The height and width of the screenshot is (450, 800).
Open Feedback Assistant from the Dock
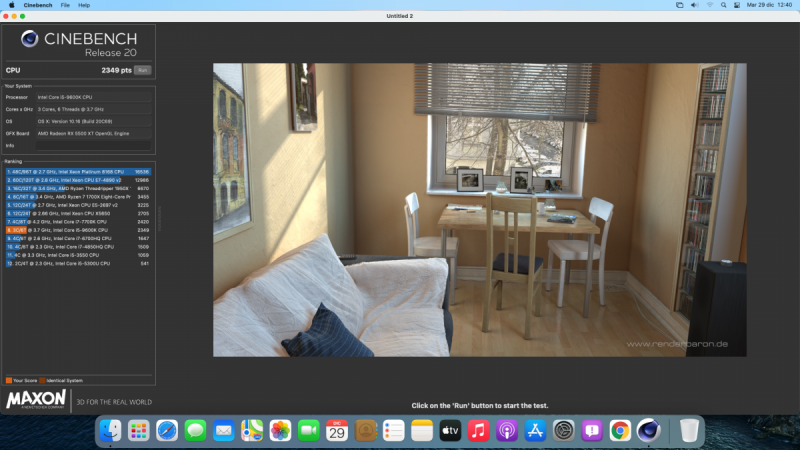[x=592, y=431]
